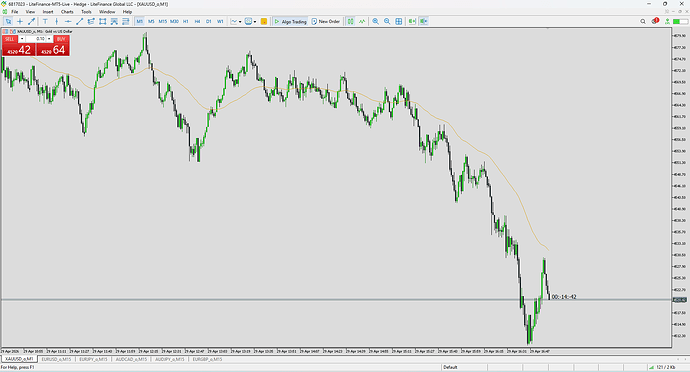Click the Default profile in status bar

450,367
